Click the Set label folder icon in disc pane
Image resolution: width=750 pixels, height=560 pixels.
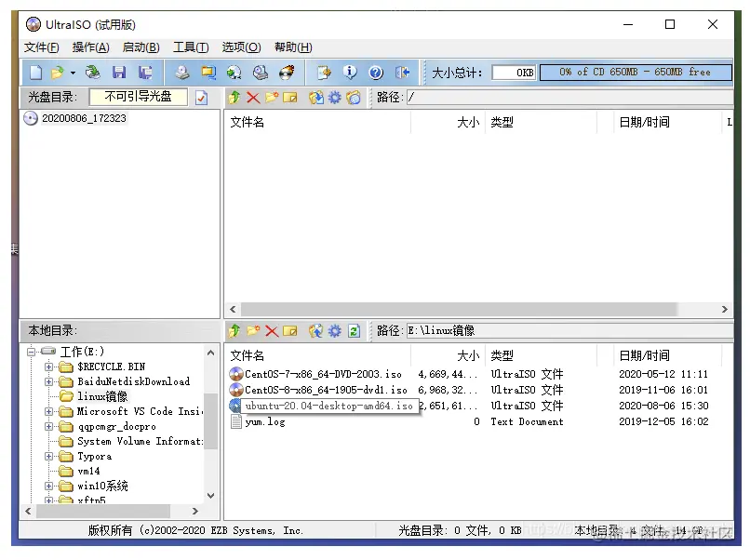(x=353, y=98)
